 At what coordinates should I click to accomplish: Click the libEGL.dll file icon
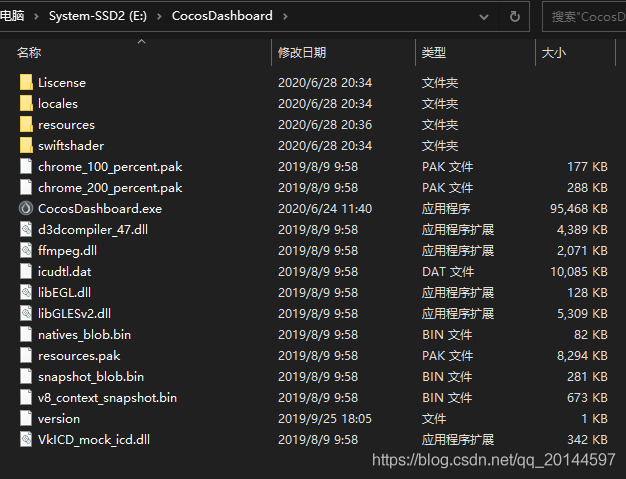pyautogui.click(x=26, y=293)
